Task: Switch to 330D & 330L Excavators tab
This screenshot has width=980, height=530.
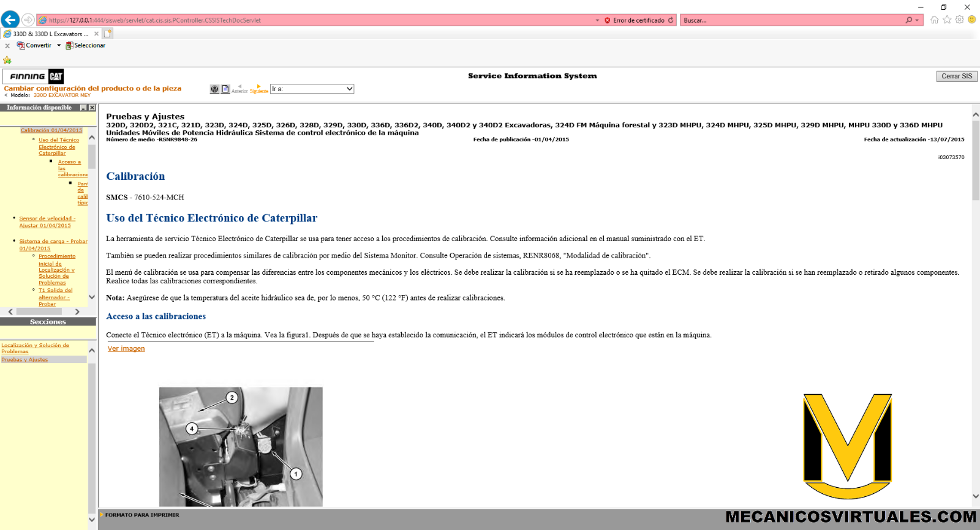Action: point(51,34)
